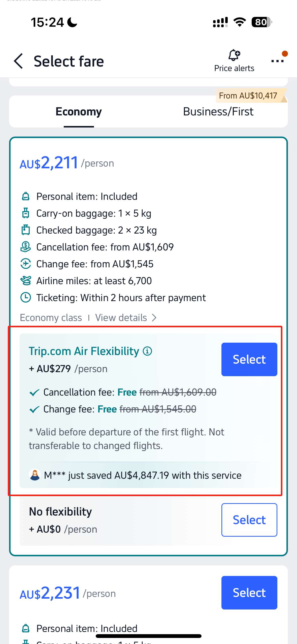Click the checkmark beside free change fee
The width and height of the screenshot is (297, 644).
click(x=35, y=409)
